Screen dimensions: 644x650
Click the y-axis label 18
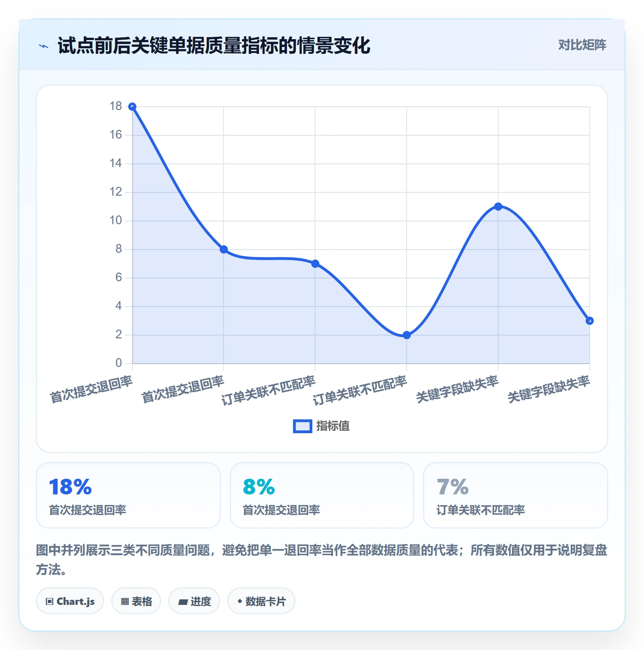pyautogui.click(x=115, y=106)
